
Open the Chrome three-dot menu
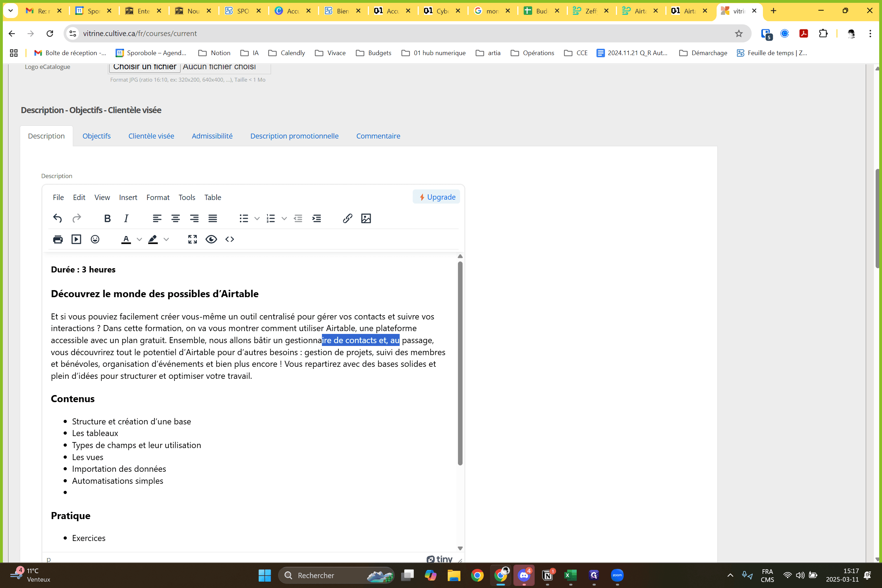870,33
